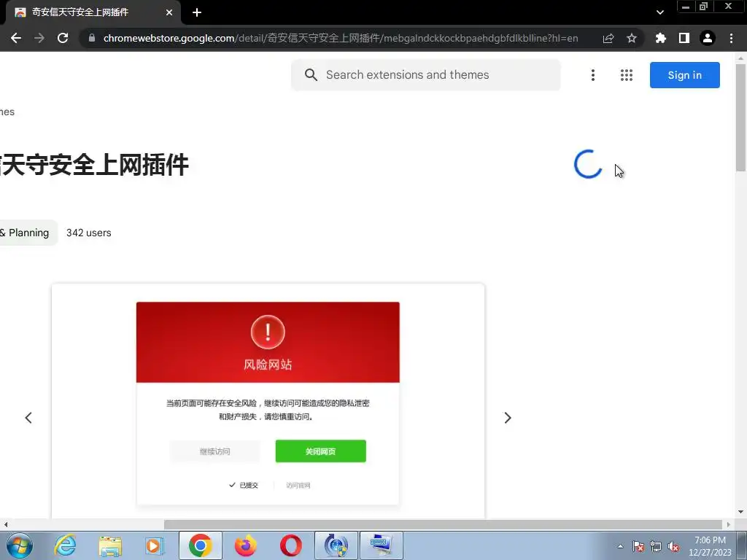Open the on-screen keyboard taskbar item
Screen dimensions: 747x560
point(381,545)
